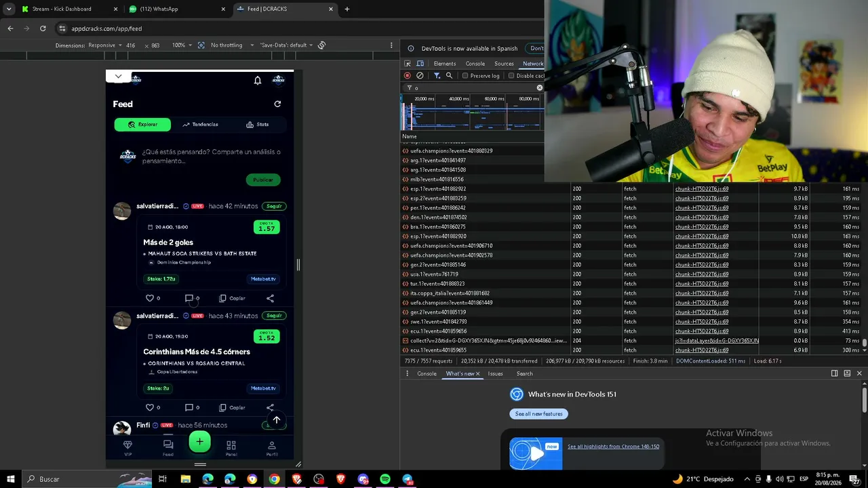The width and height of the screenshot is (868, 488).
Task: Expand the Chrome tab search chevron
Action: coord(9,9)
